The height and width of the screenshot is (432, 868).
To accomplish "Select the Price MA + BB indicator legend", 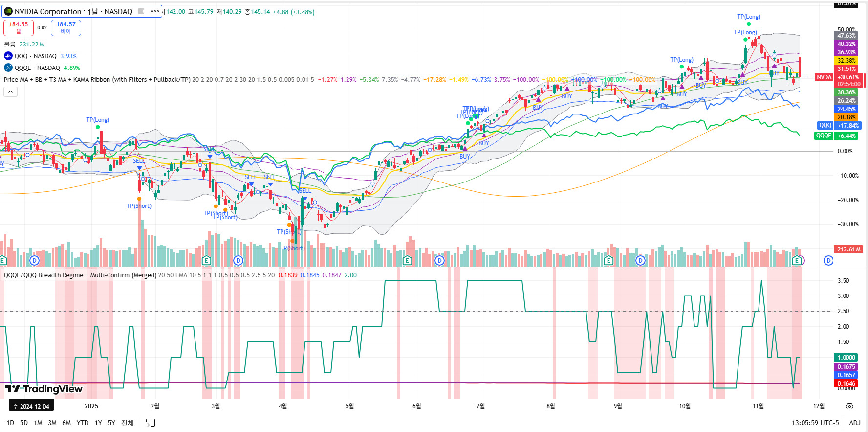I will click(97, 80).
